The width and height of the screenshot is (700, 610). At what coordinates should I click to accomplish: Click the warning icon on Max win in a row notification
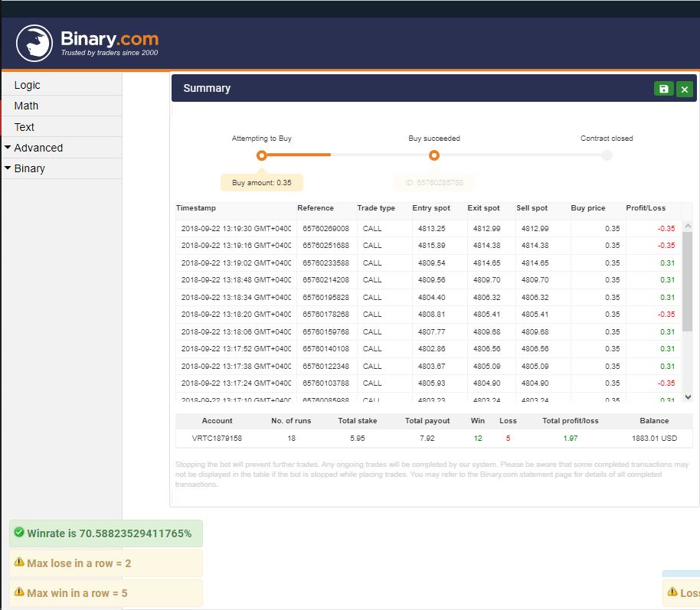tap(18, 592)
